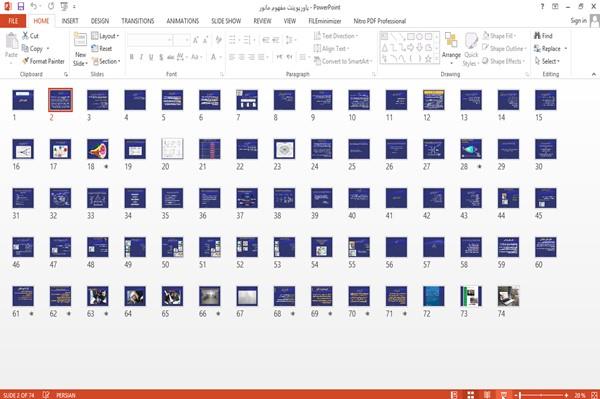Open the FILEminimizer tab

click(x=324, y=21)
